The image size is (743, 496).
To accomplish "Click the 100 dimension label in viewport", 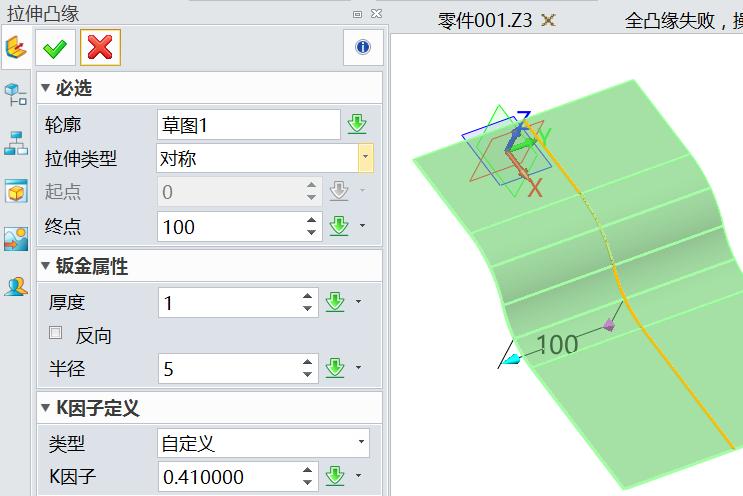I will coord(557,344).
